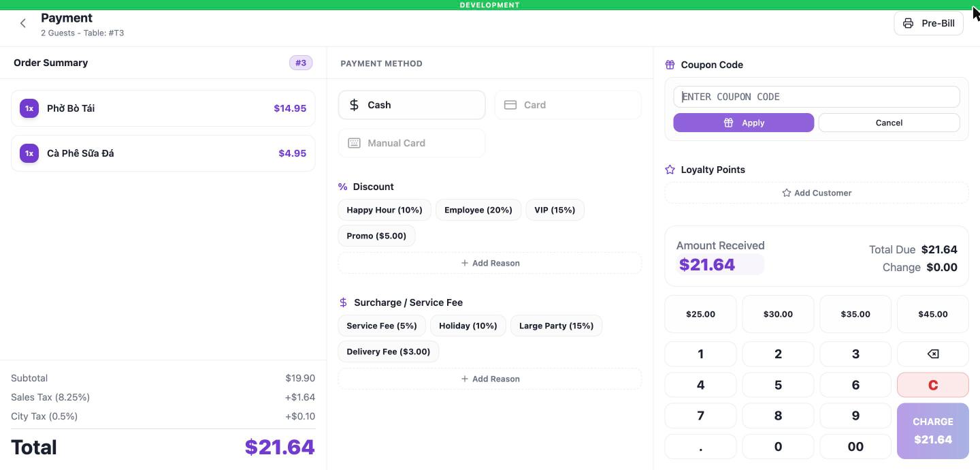Image resolution: width=980 pixels, height=470 pixels.
Task: Charge $21.64 to complete payment
Action: point(932,431)
